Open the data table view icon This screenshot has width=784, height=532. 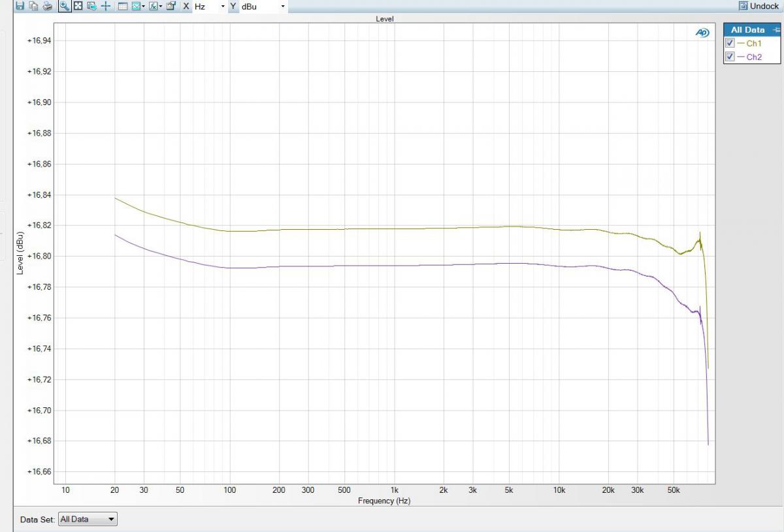[x=122, y=6]
